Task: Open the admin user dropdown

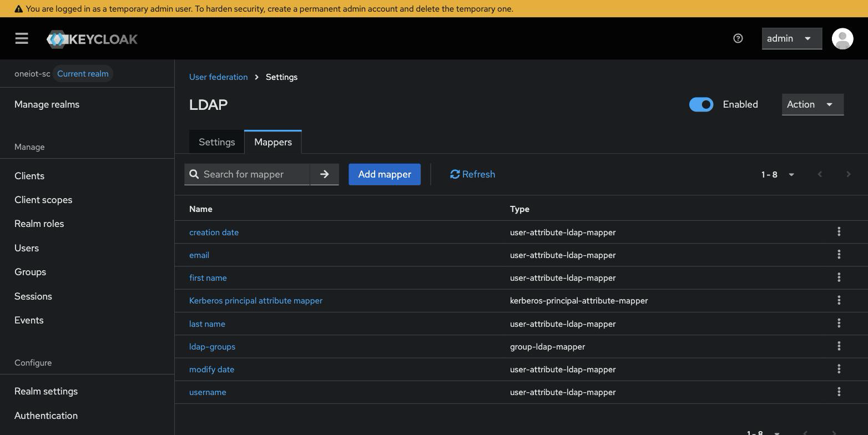Action: [791, 38]
